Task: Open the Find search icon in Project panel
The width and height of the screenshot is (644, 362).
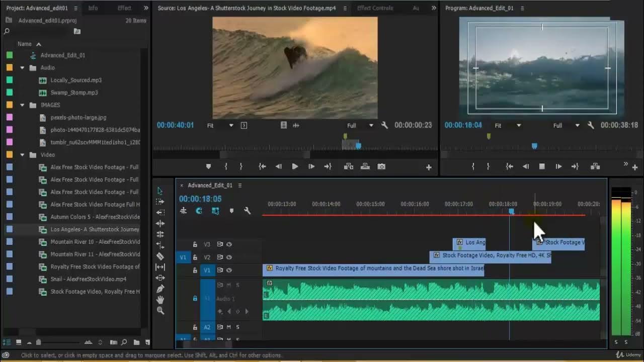Action: (124, 342)
